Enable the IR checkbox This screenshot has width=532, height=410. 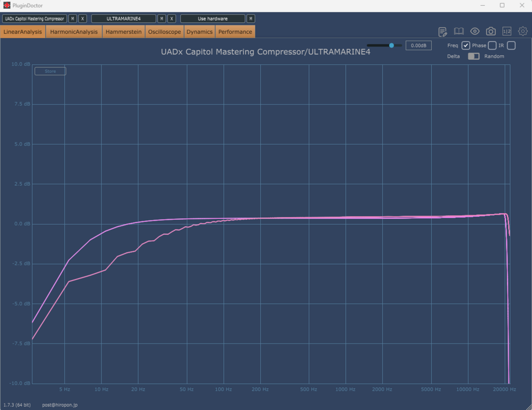tap(511, 46)
